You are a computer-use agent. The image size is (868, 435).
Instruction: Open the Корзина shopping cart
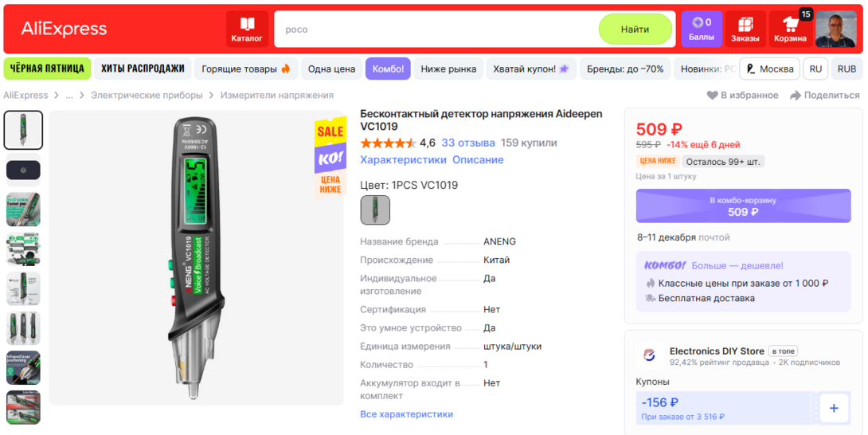tap(790, 29)
